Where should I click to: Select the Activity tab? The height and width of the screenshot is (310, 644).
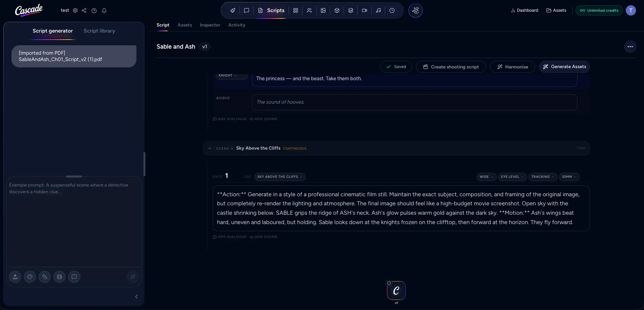point(237,25)
